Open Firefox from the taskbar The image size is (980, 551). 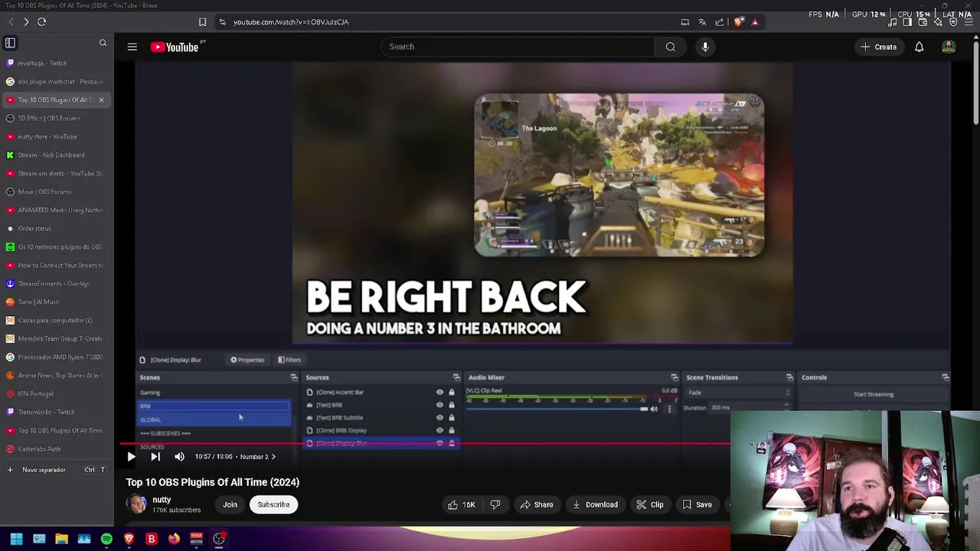[x=174, y=539]
